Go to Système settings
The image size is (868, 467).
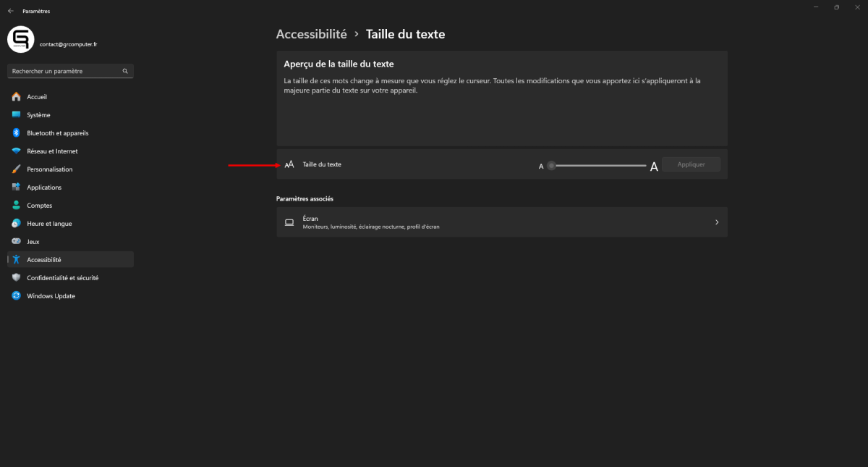[70, 115]
